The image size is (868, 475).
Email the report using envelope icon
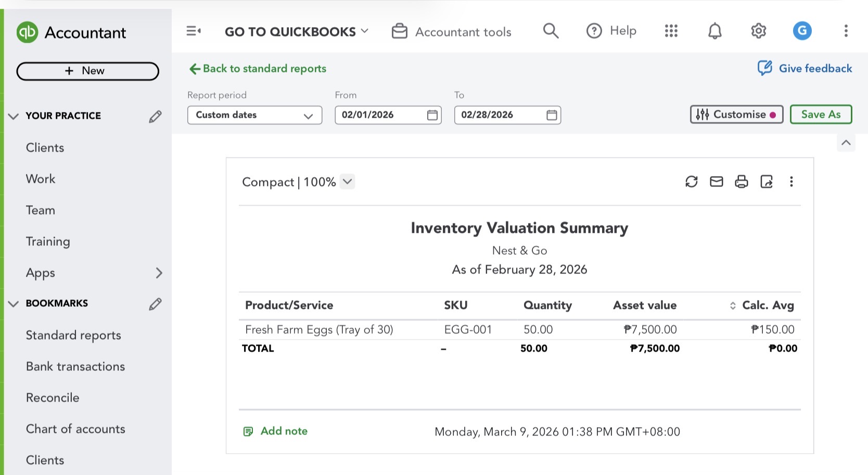coord(717,182)
